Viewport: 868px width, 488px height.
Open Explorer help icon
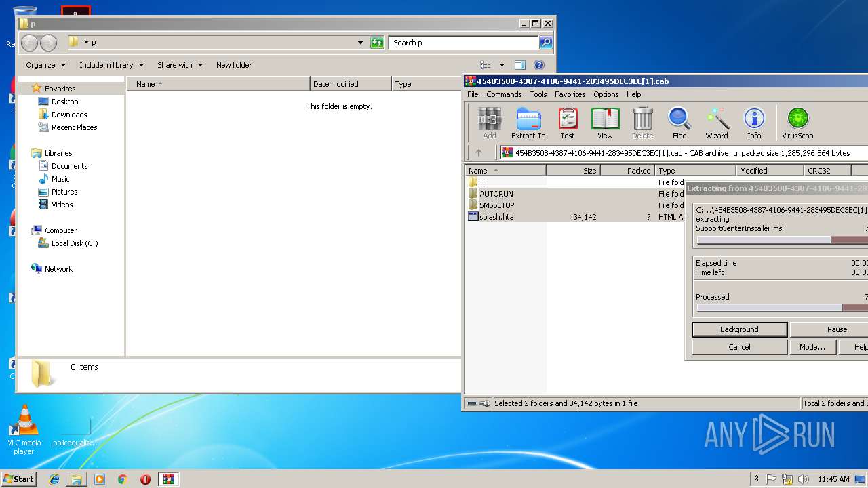click(539, 65)
